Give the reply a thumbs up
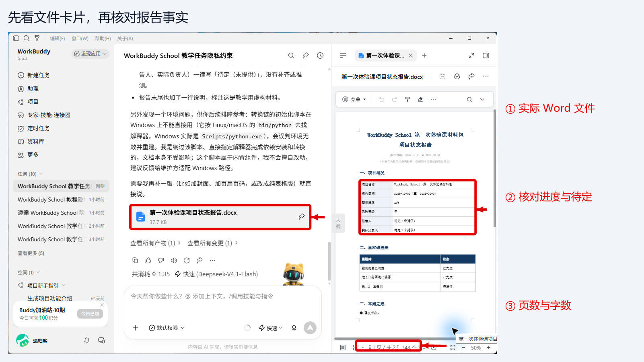The height and width of the screenshot is (362, 644). pyautogui.click(x=148, y=260)
